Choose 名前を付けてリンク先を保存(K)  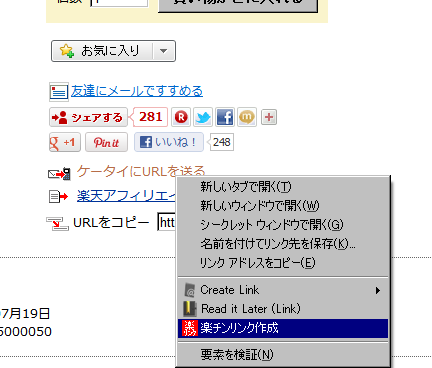(x=283, y=244)
